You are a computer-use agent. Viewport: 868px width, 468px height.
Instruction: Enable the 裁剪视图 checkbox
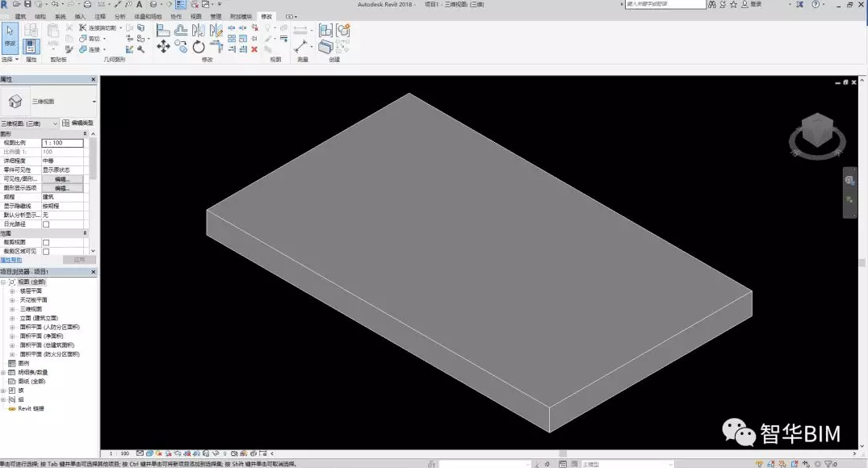46,242
